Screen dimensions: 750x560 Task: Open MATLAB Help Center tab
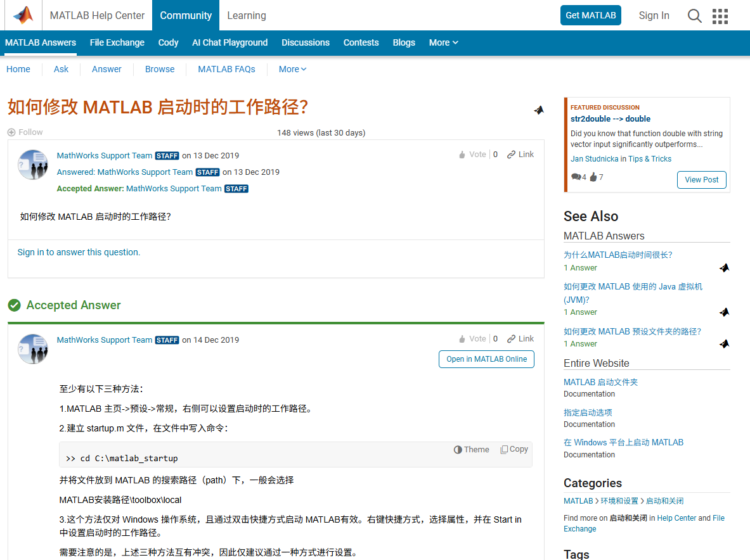coord(97,16)
